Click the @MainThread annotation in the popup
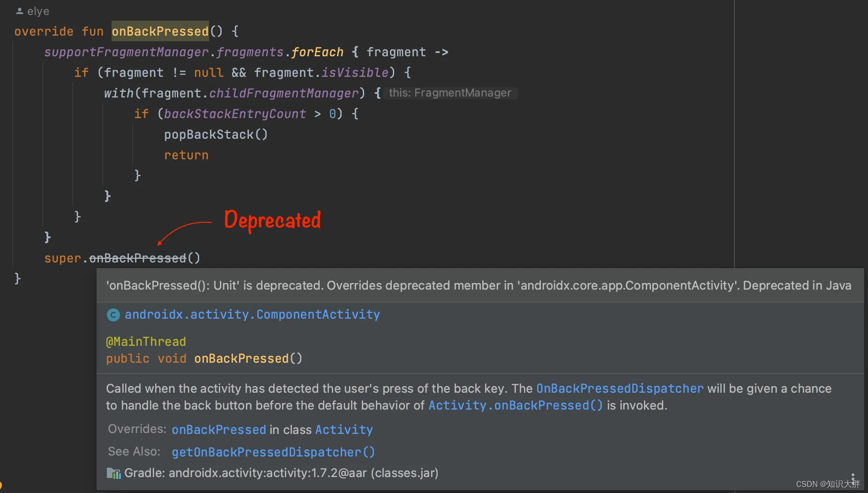 pyautogui.click(x=145, y=341)
